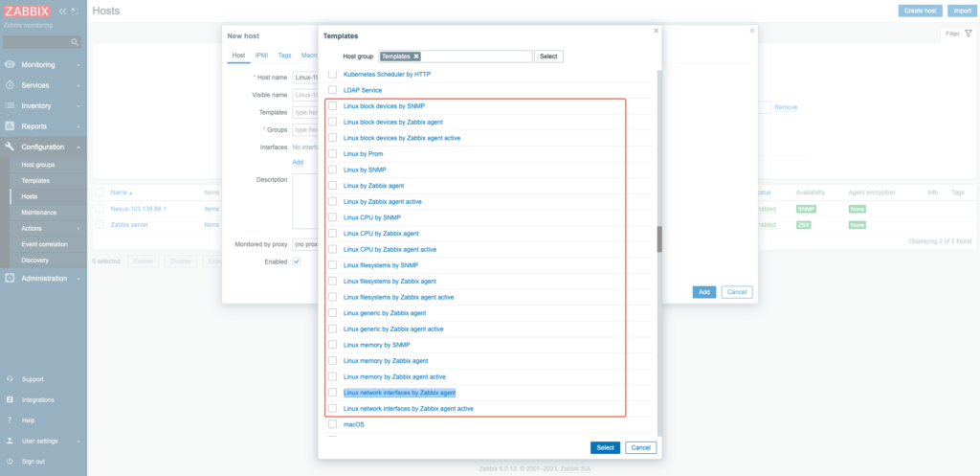
Task: Click the templates list scrollbar thumb
Action: pyautogui.click(x=659, y=238)
